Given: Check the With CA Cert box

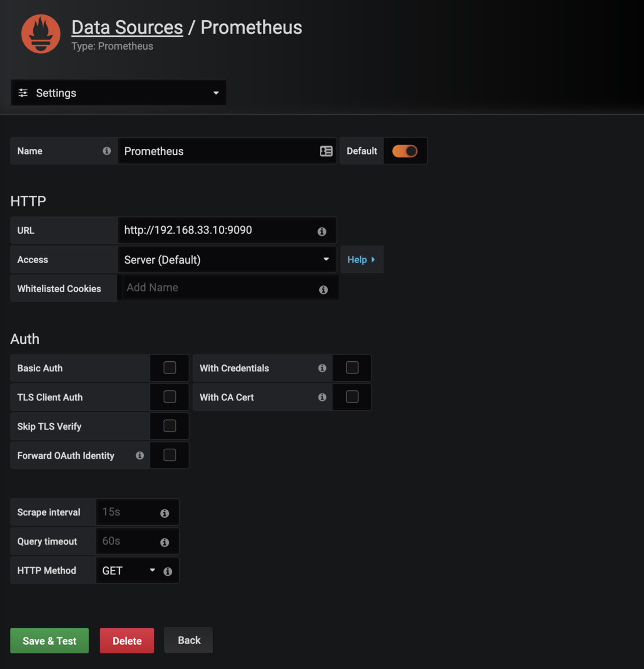Looking at the screenshot, I should (x=352, y=396).
